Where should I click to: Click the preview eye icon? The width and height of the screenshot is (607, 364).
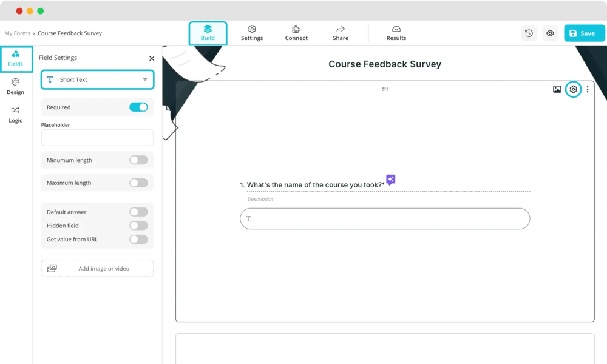pos(550,33)
